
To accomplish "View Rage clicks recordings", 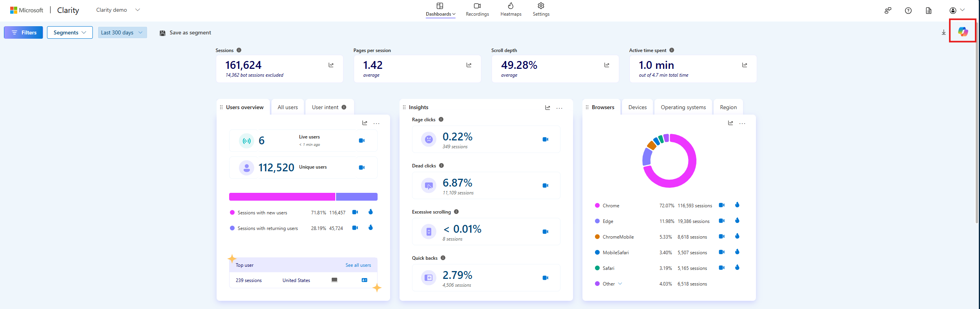I will pyautogui.click(x=545, y=139).
